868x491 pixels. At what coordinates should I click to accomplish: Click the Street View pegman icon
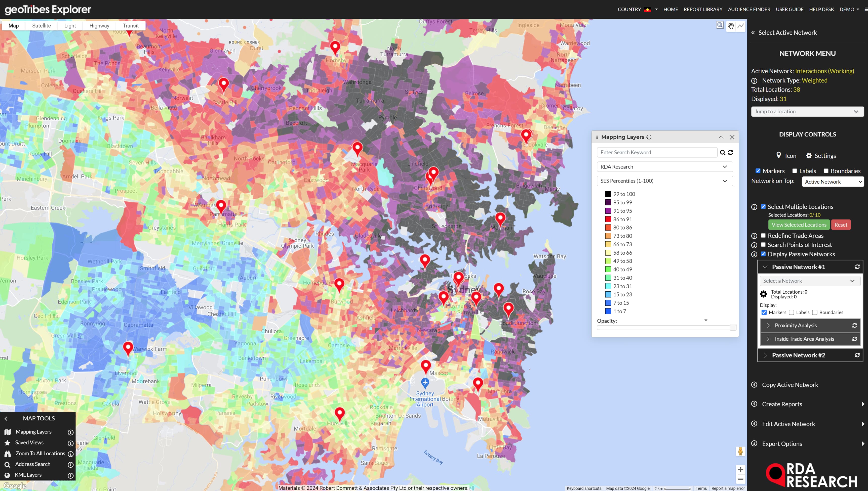(740, 451)
